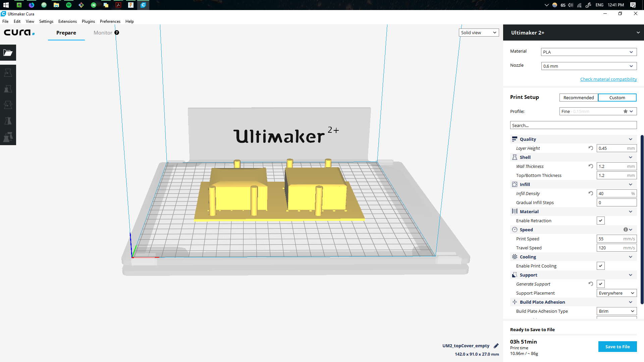This screenshot has width=644, height=362.
Task: Open the Windows notification center icon
Action: [x=633, y=5]
